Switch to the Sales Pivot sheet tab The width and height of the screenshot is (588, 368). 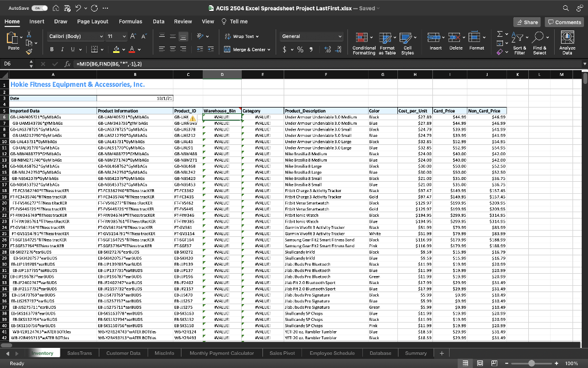tap(283, 352)
